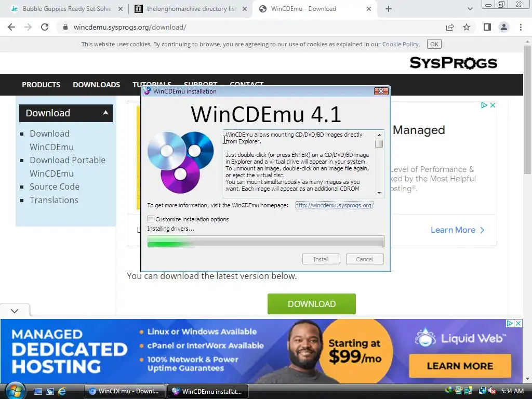This screenshot has height=399, width=532.
Task: View site security lock icon
Action: (x=65, y=27)
